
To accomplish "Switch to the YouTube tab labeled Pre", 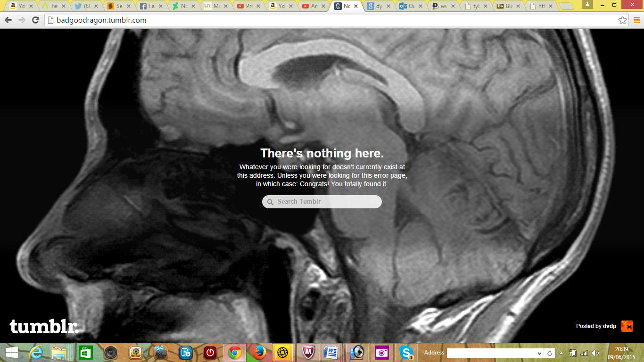I will click(x=248, y=6).
